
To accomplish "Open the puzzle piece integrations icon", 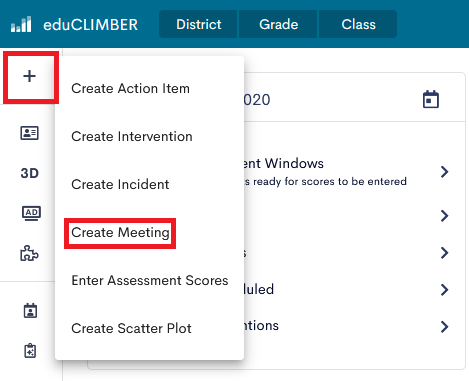I will (x=29, y=253).
